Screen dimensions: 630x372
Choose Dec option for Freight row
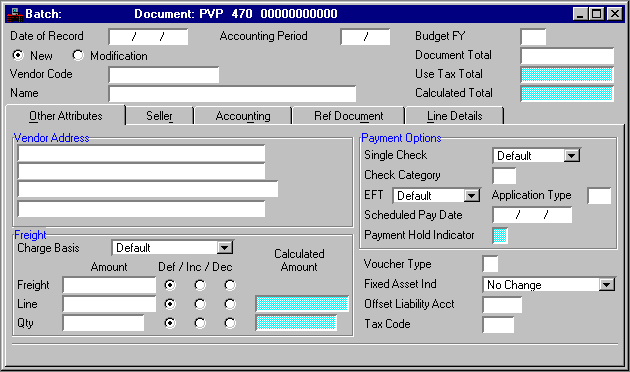[230, 285]
